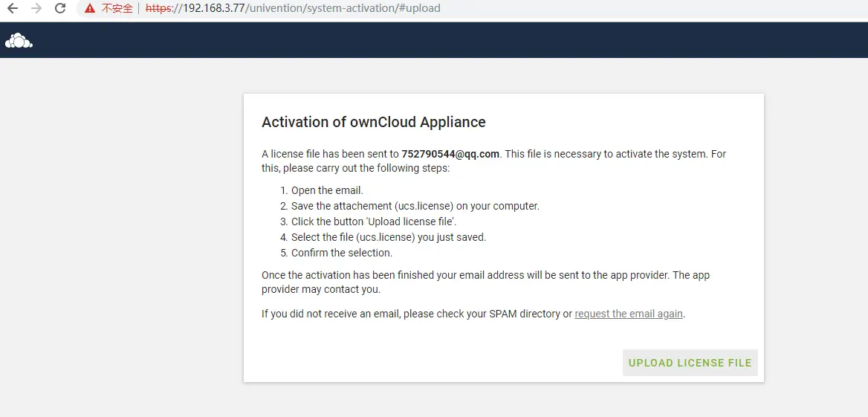Screen dimensions: 868x417
Task: Click step 'Save the attachement (ucs.license)' line
Action: click(415, 206)
